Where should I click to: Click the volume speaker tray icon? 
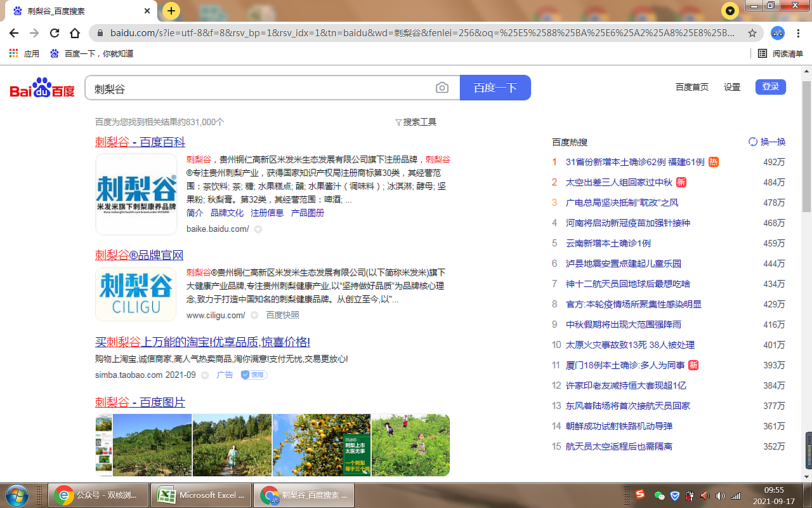tap(720, 495)
